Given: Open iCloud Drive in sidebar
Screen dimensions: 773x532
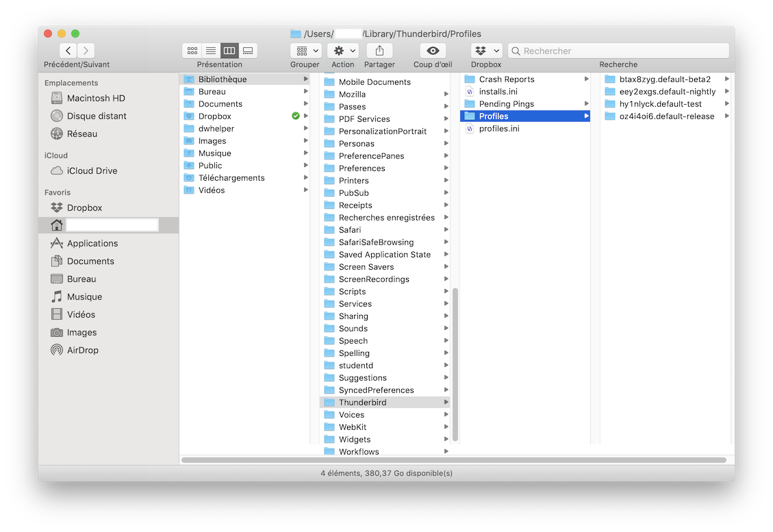Looking at the screenshot, I should (108, 170).
